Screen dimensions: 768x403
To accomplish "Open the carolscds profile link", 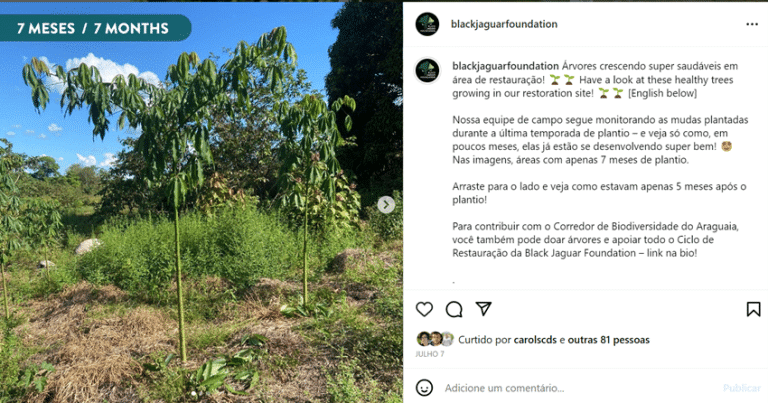I will point(535,339).
